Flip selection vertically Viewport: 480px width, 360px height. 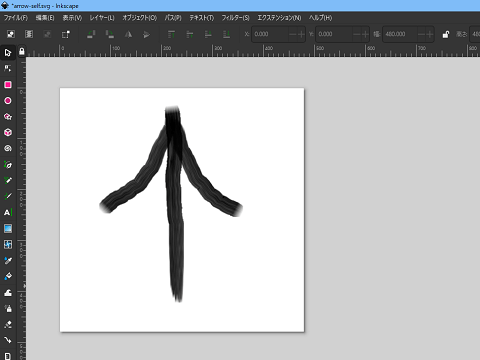[146, 34]
